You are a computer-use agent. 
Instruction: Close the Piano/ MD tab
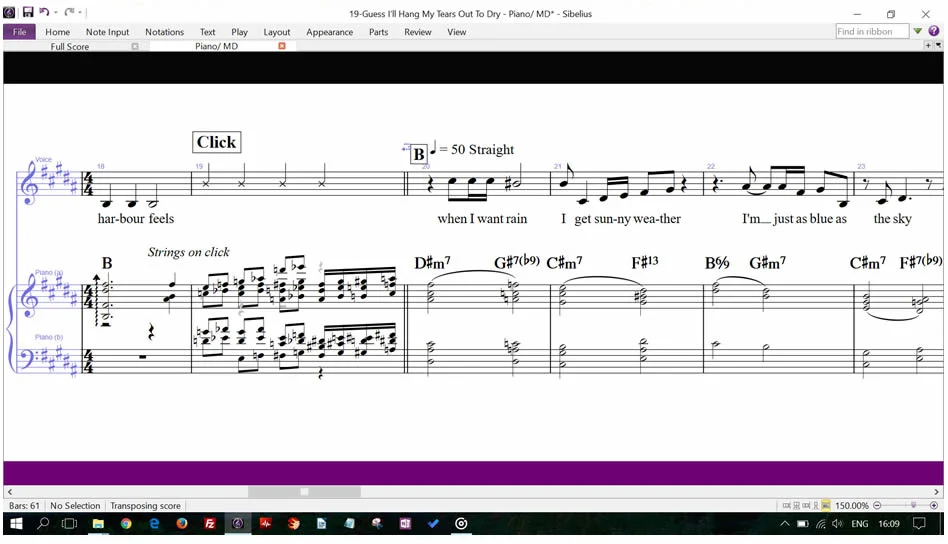tap(282, 46)
